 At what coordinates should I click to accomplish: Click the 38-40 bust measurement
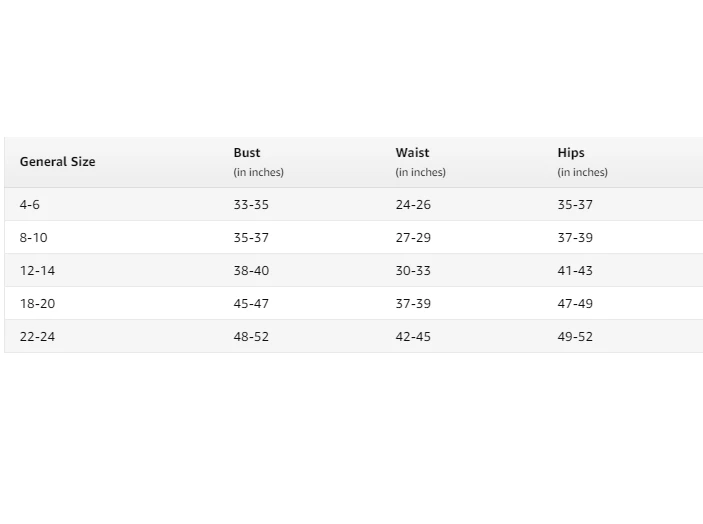(251, 271)
